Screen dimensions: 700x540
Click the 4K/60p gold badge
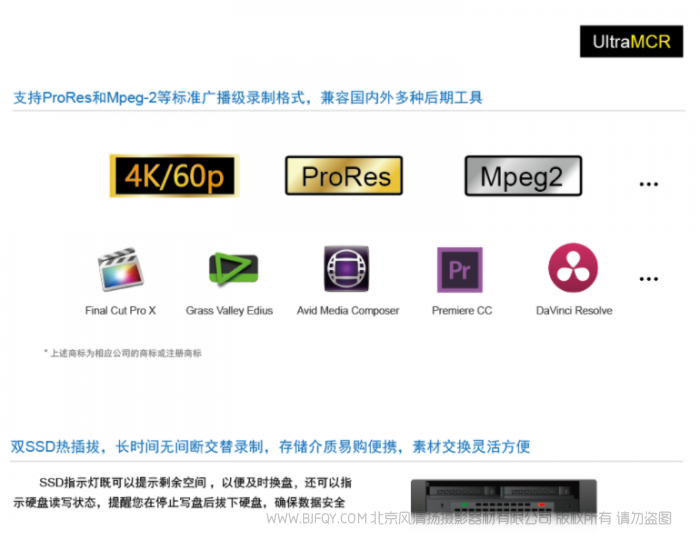pos(175,176)
